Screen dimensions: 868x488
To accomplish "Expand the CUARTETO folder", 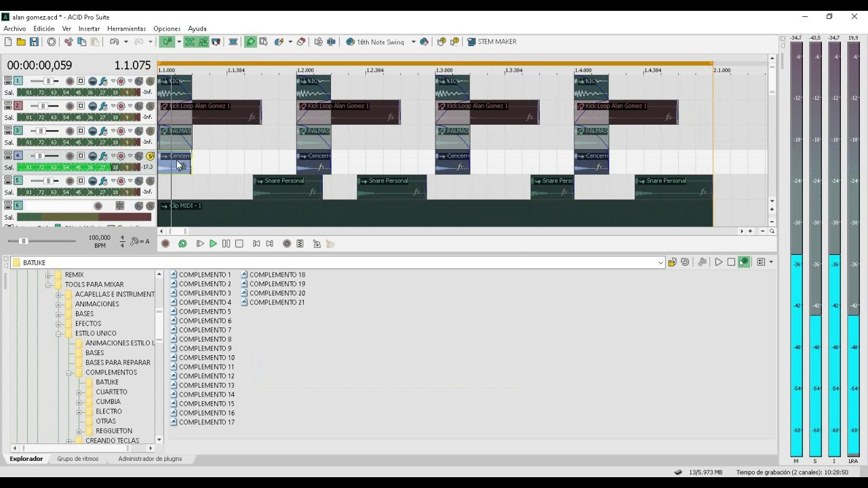I will pyautogui.click(x=79, y=392).
